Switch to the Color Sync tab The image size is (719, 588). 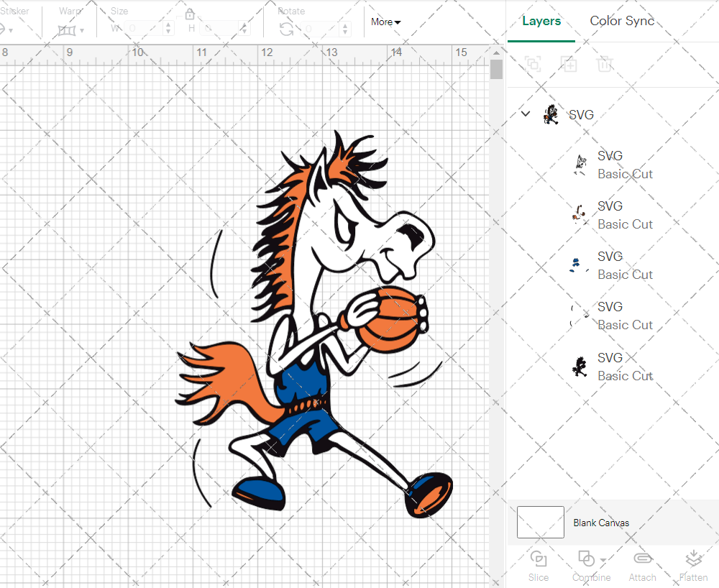click(622, 21)
